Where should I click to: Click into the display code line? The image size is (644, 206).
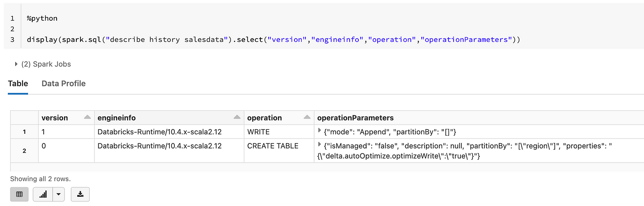(273, 40)
